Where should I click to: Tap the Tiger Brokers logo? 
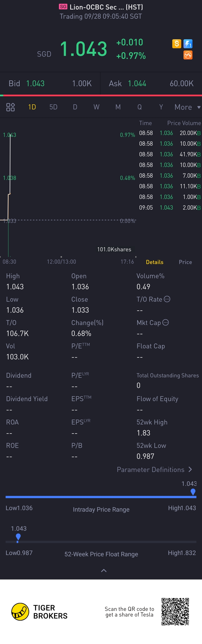tap(20, 611)
